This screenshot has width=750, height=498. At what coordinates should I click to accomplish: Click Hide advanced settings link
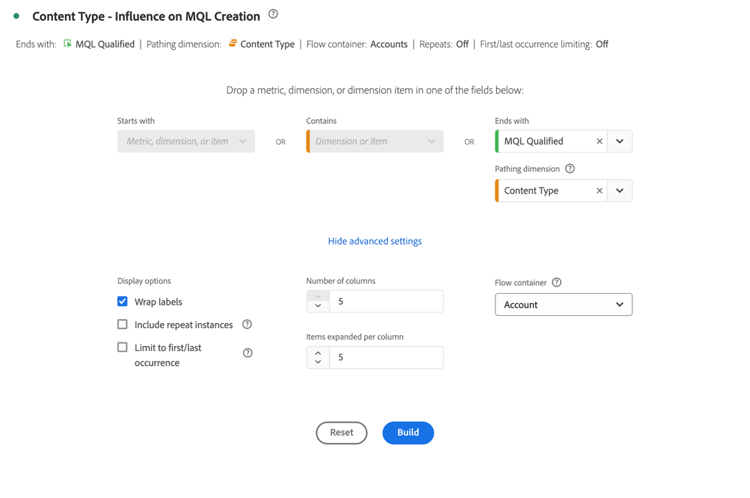(x=375, y=241)
